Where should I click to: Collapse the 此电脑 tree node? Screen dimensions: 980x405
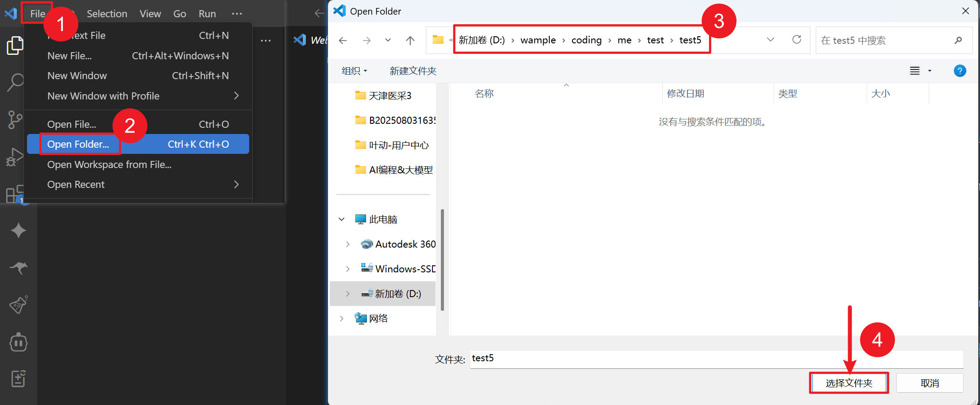(342, 219)
